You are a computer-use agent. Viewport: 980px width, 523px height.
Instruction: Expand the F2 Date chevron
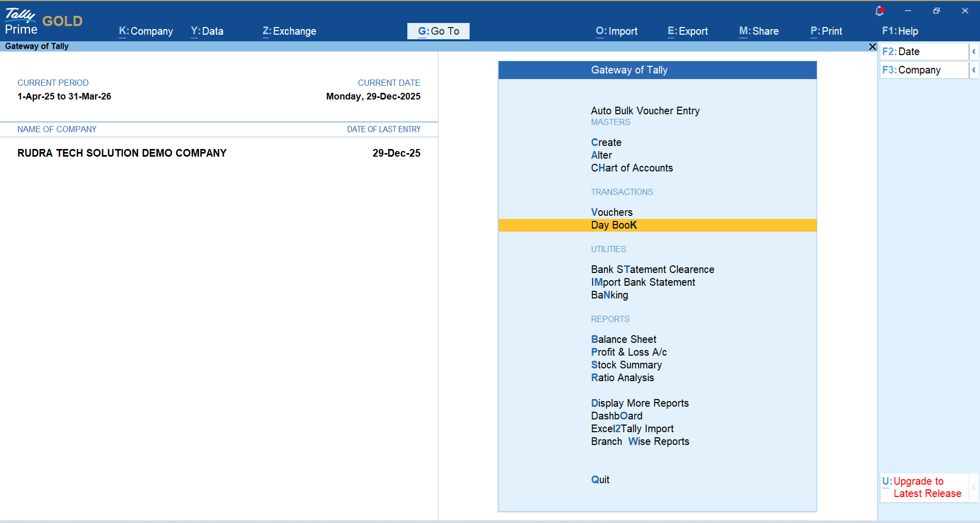click(974, 52)
